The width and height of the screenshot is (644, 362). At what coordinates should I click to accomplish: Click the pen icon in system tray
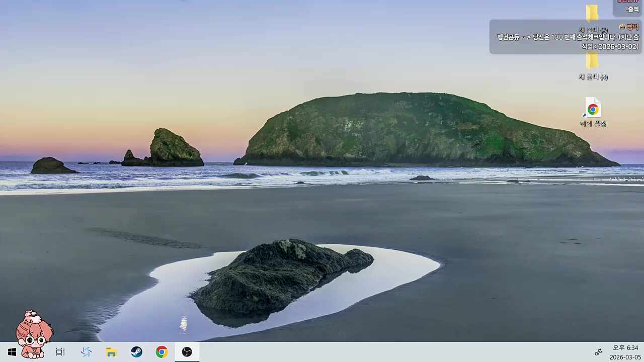(x=598, y=352)
